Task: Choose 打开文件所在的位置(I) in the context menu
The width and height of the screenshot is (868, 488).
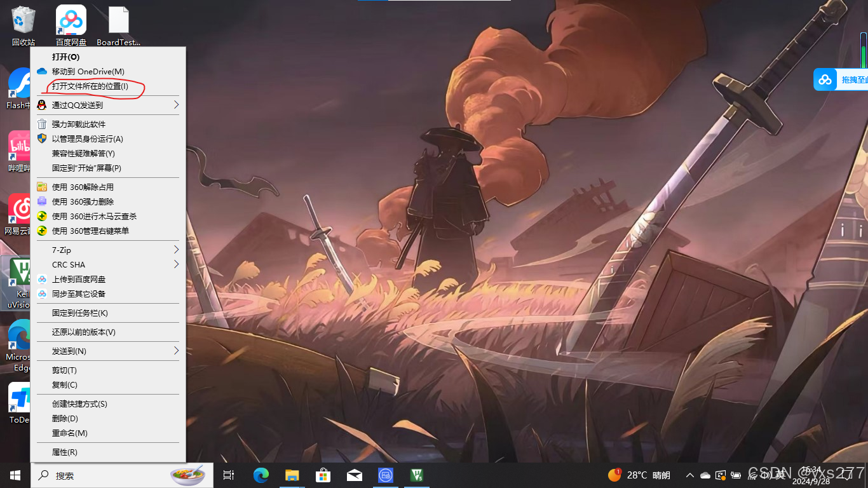Action: tap(108, 86)
